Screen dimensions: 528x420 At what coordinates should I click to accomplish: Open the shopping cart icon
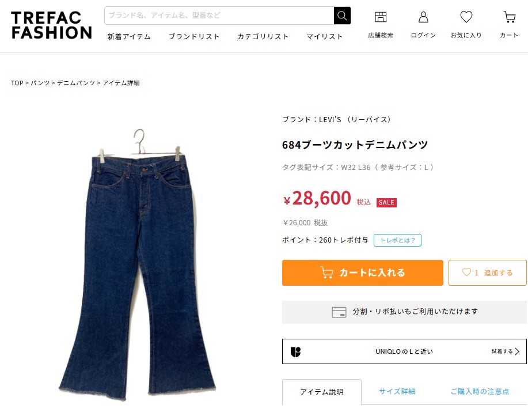coord(510,17)
